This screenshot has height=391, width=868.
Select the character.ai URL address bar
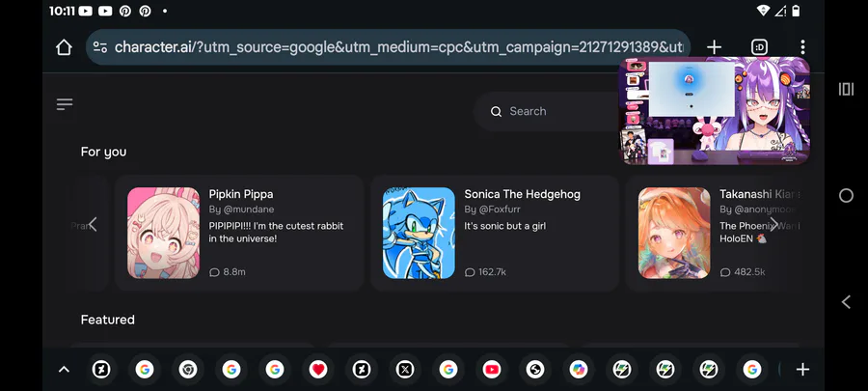pos(388,47)
